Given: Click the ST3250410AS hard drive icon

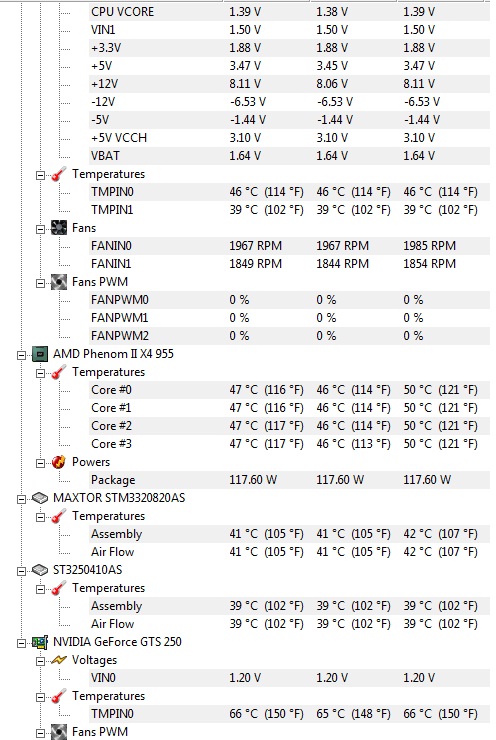Looking at the screenshot, I should [40, 570].
